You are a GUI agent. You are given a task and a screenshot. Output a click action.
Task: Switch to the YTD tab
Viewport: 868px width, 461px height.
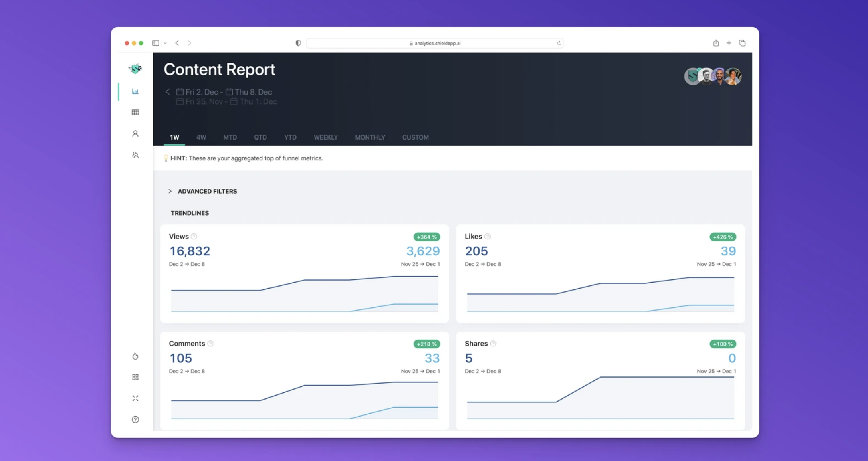[290, 137]
